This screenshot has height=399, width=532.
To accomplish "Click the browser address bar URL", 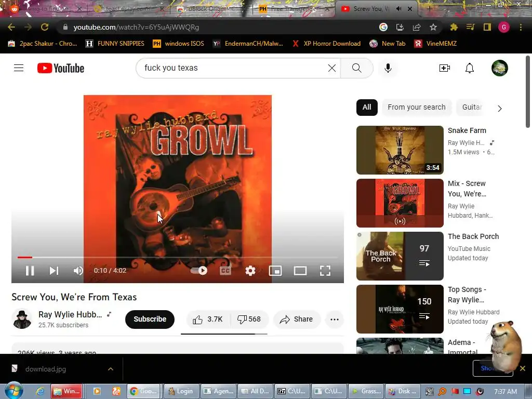I will point(136,27).
